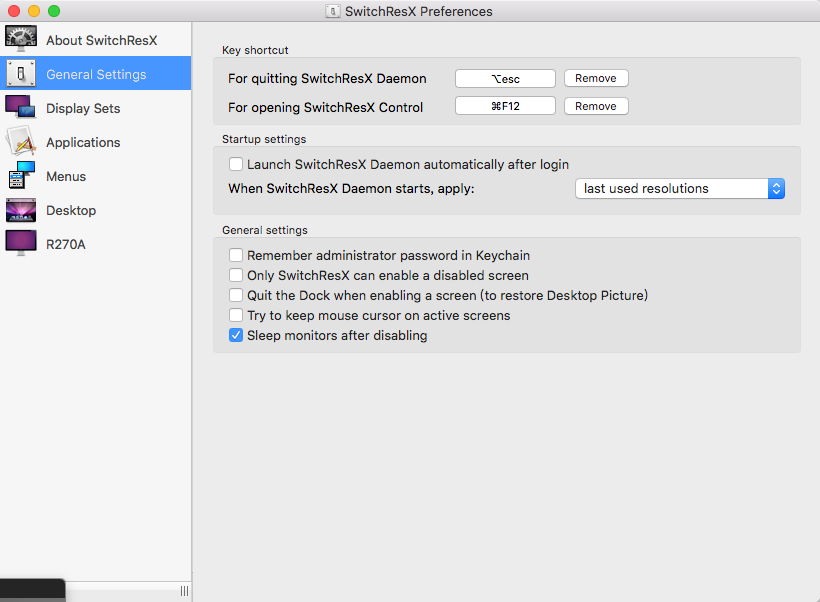Click the ⌥esc shortcut field
Screen dimensions: 820x602
tap(505, 78)
